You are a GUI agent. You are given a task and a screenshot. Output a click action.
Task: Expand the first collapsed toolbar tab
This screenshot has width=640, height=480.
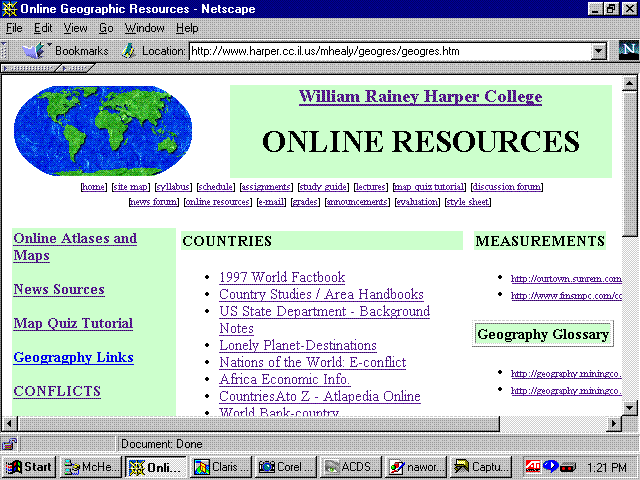coord(29,68)
